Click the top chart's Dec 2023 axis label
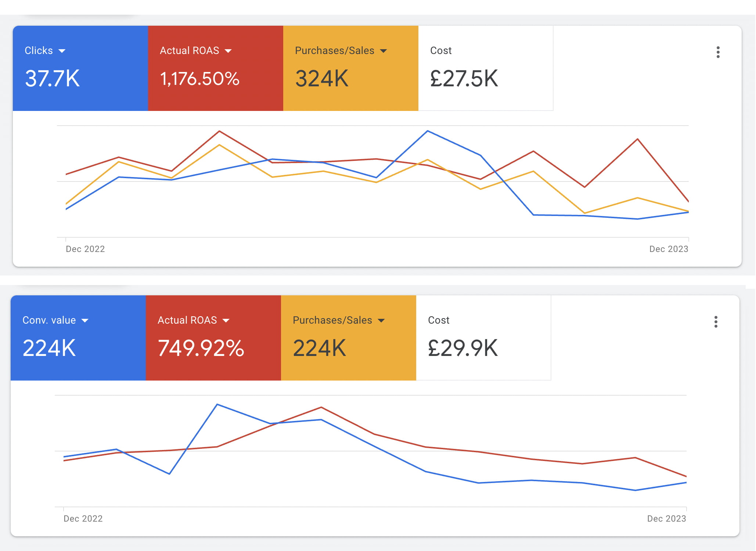This screenshot has height=551, width=756. click(669, 249)
